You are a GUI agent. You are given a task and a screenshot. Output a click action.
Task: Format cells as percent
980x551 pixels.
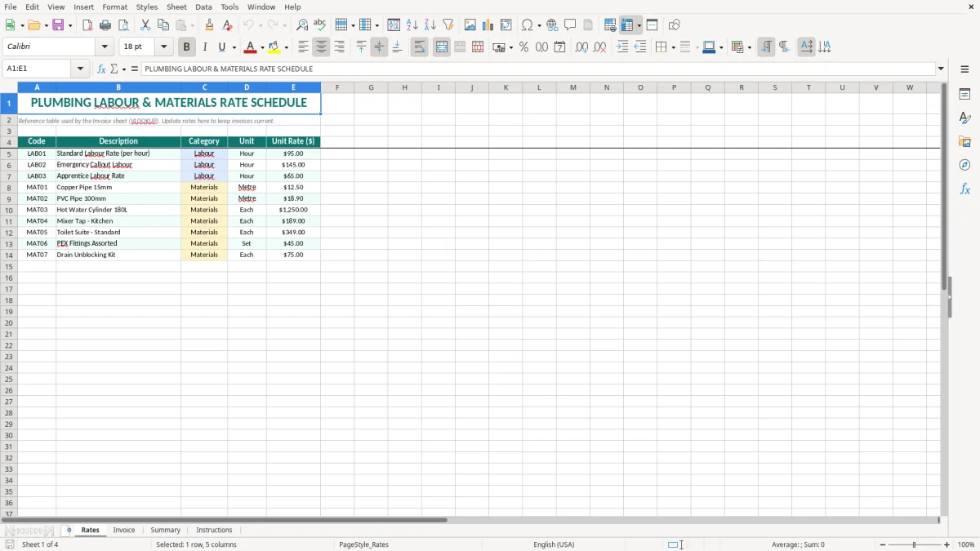pyautogui.click(x=523, y=47)
